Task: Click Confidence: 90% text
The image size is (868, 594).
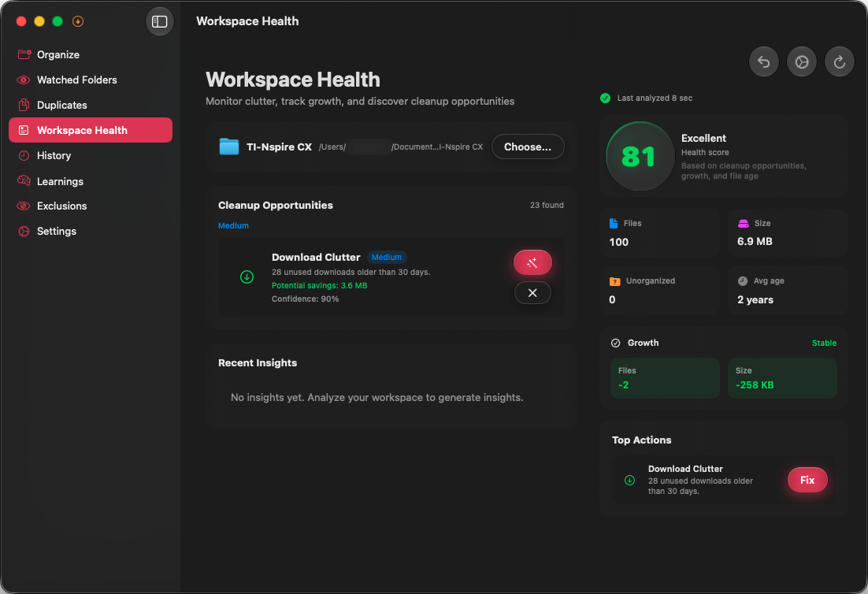Action: (x=305, y=299)
